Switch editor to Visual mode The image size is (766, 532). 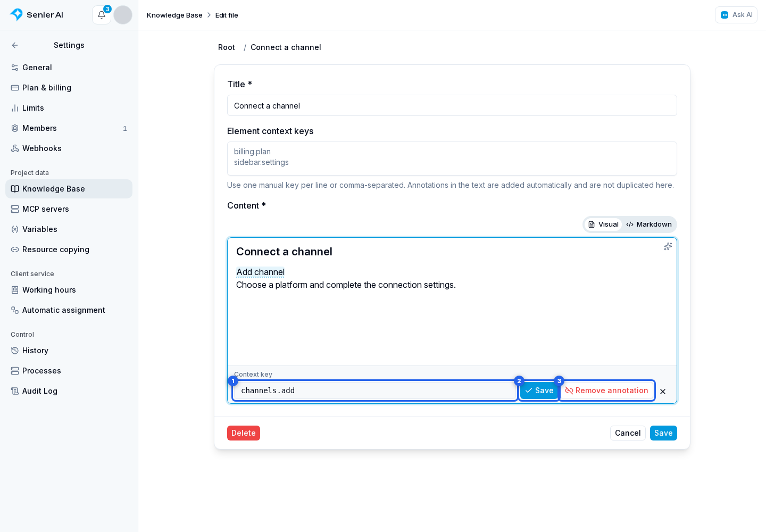(603, 225)
